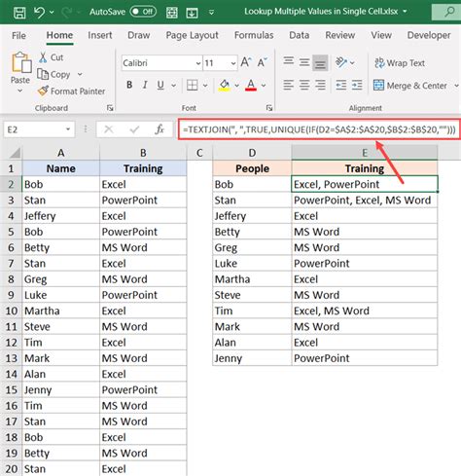
Task: Click the Save icon in title bar
Action: point(19,13)
